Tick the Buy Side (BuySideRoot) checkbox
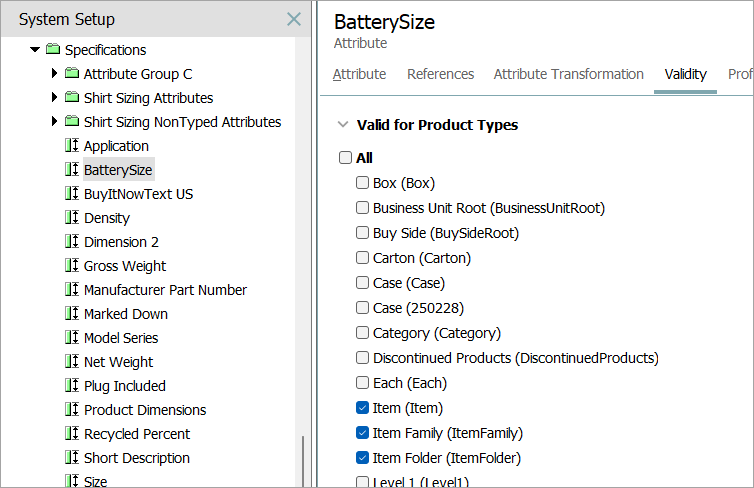The height and width of the screenshot is (488, 754). click(362, 233)
